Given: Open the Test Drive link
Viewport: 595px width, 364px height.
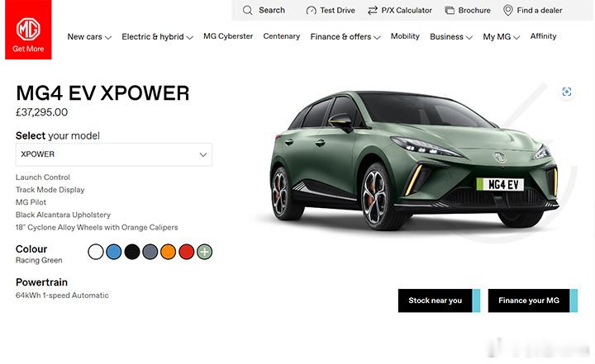Looking at the screenshot, I should [337, 11].
